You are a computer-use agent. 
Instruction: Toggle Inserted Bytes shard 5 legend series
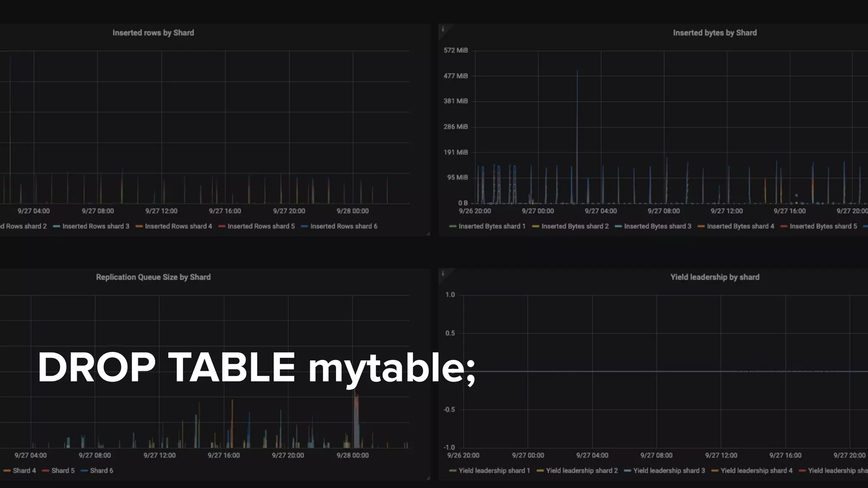click(823, 226)
